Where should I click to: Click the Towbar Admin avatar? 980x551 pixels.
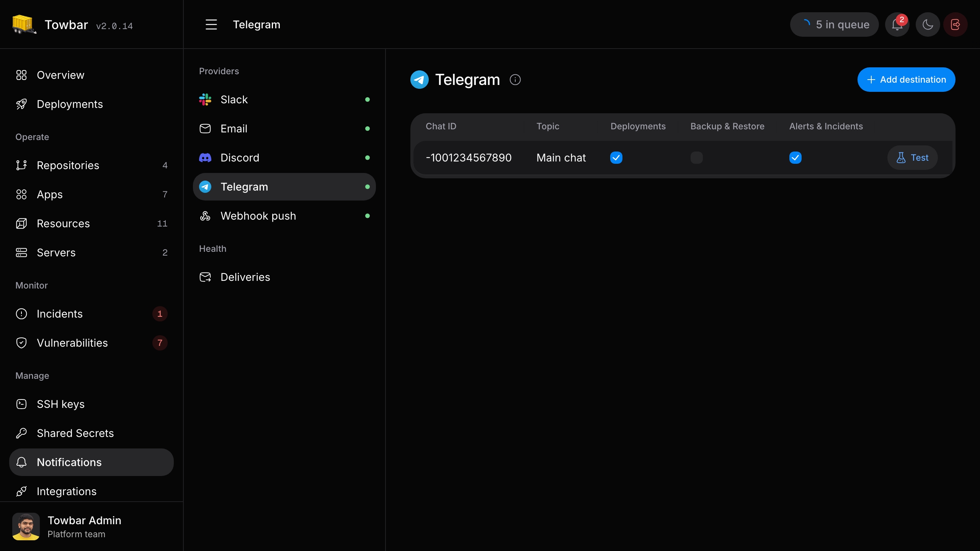point(26,527)
